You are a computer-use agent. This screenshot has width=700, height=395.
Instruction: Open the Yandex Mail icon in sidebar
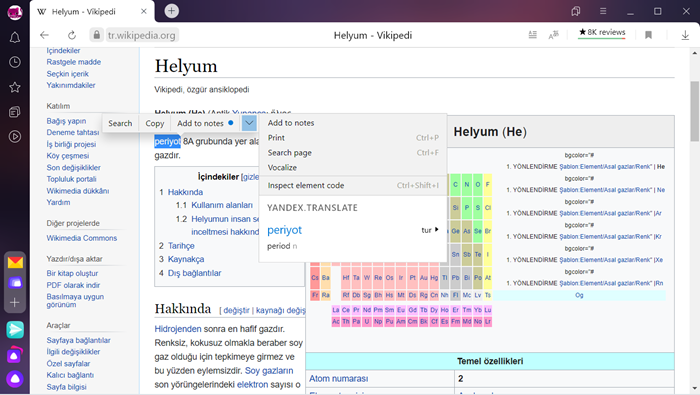pos(15,262)
